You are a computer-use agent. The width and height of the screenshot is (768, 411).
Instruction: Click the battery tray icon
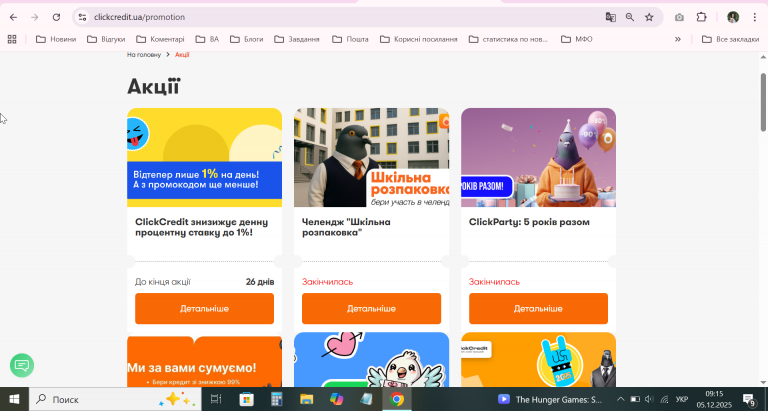[635, 399]
